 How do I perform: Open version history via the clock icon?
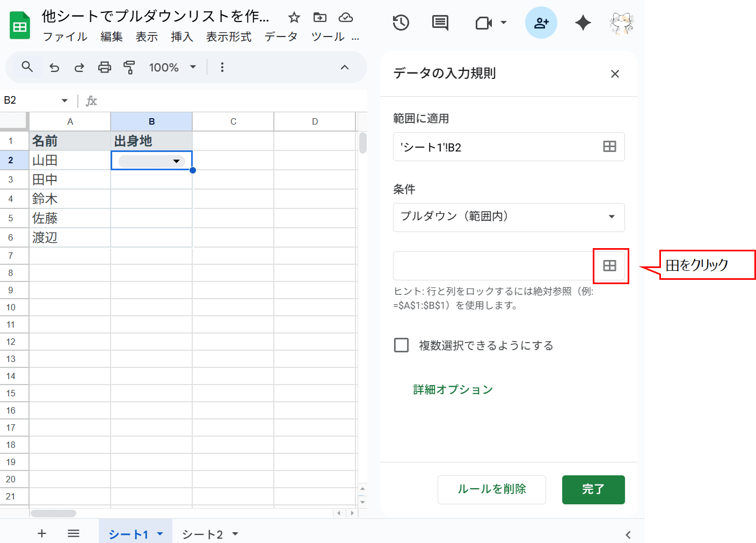click(x=401, y=23)
